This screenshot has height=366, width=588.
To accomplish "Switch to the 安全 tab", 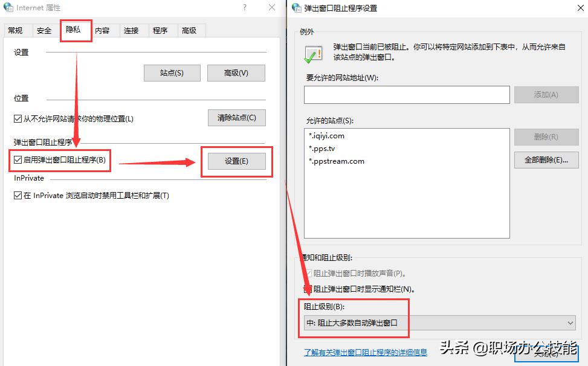I will tap(44, 30).
